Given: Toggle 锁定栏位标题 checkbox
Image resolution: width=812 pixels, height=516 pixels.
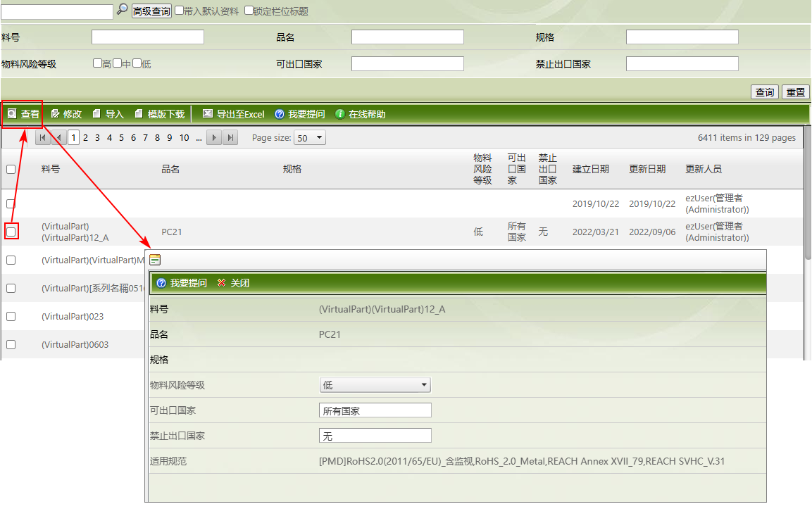Looking at the screenshot, I should tap(249, 11).
